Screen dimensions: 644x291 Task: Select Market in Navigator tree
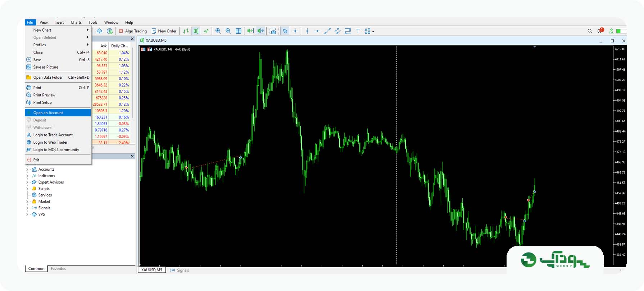pos(44,202)
